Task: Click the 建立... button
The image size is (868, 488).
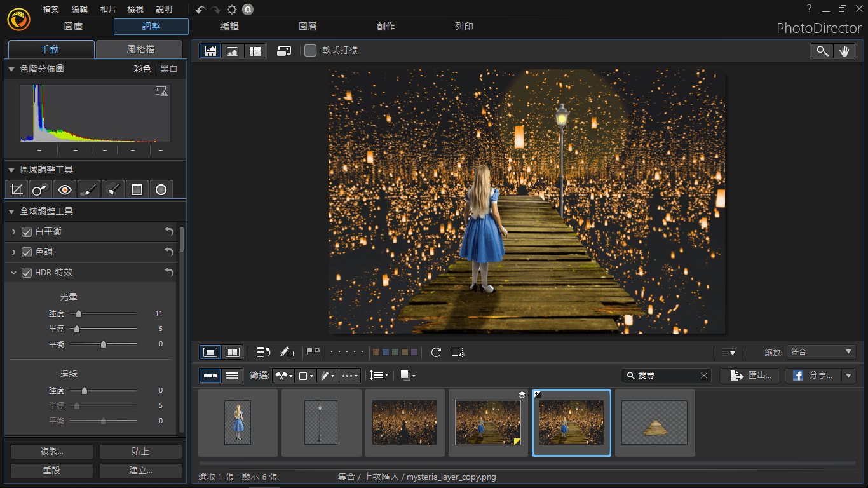Action: tap(140, 471)
